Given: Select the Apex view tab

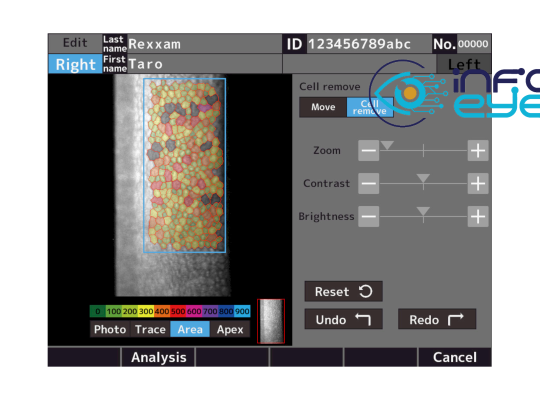Looking at the screenshot, I should point(230,329).
